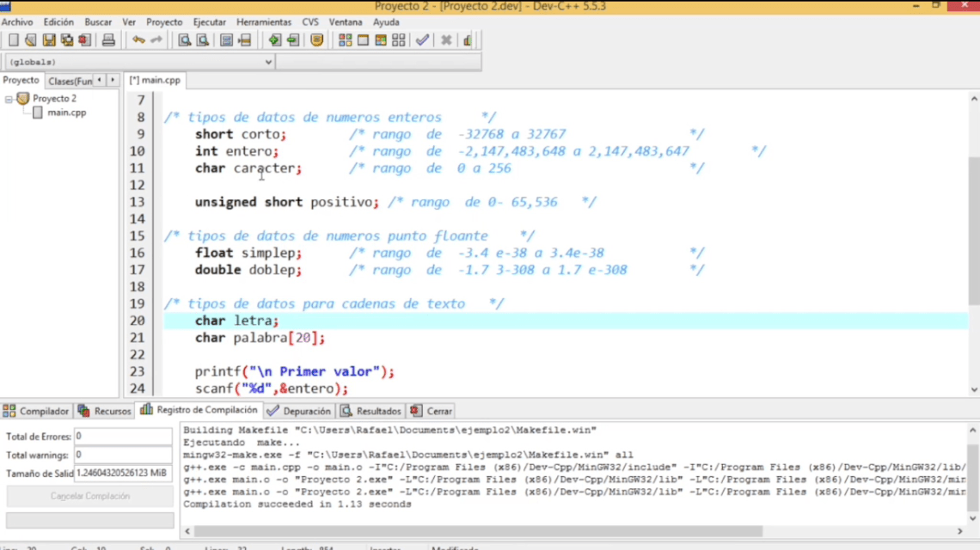The height and width of the screenshot is (550, 980).
Task: Click the Undo arrow icon
Action: coord(138,40)
